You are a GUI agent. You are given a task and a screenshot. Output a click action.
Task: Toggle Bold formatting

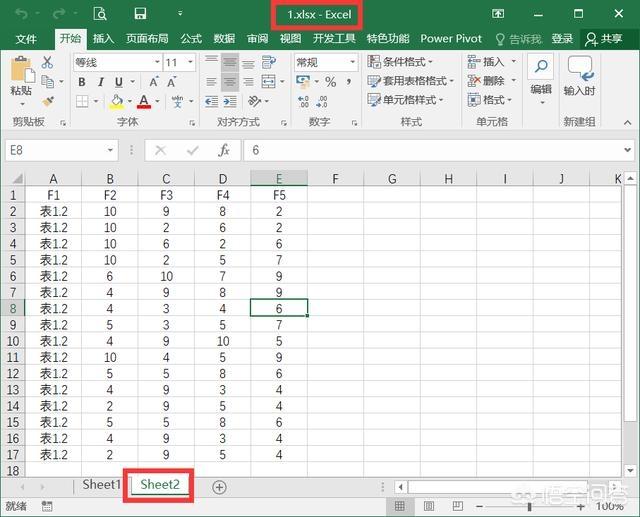click(x=82, y=82)
